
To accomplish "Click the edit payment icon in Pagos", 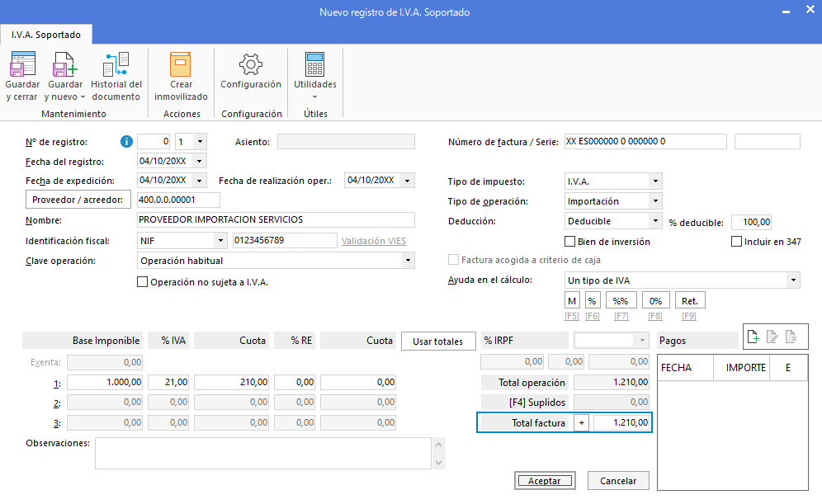I will pos(772,337).
